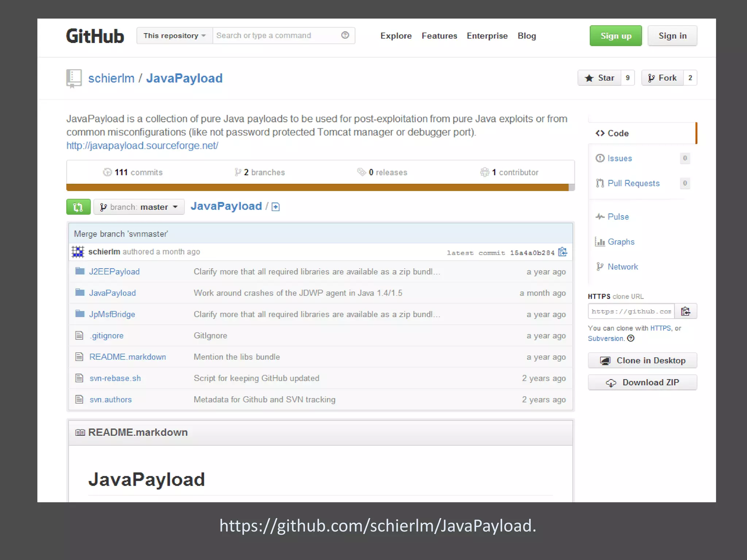Click the GitHub logo
This screenshot has width=747, height=560.
[x=95, y=36]
